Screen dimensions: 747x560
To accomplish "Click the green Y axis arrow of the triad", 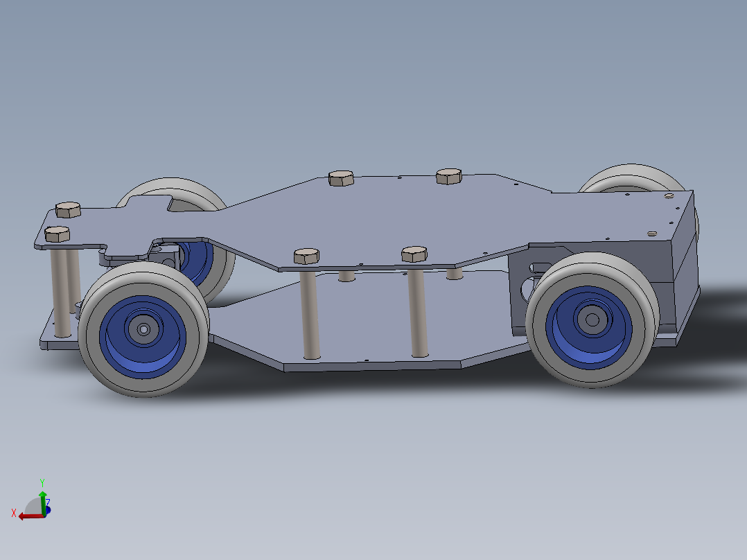I will click(43, 502).
